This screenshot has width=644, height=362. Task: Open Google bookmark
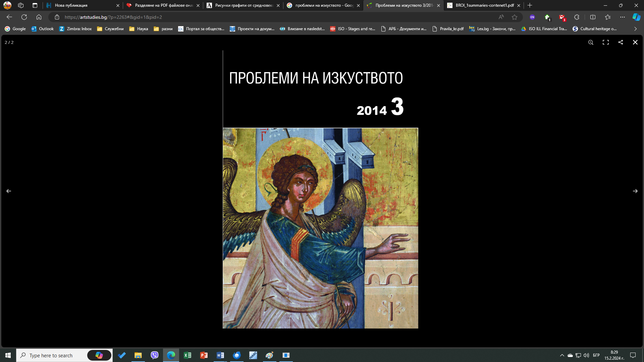click(15, 29)
